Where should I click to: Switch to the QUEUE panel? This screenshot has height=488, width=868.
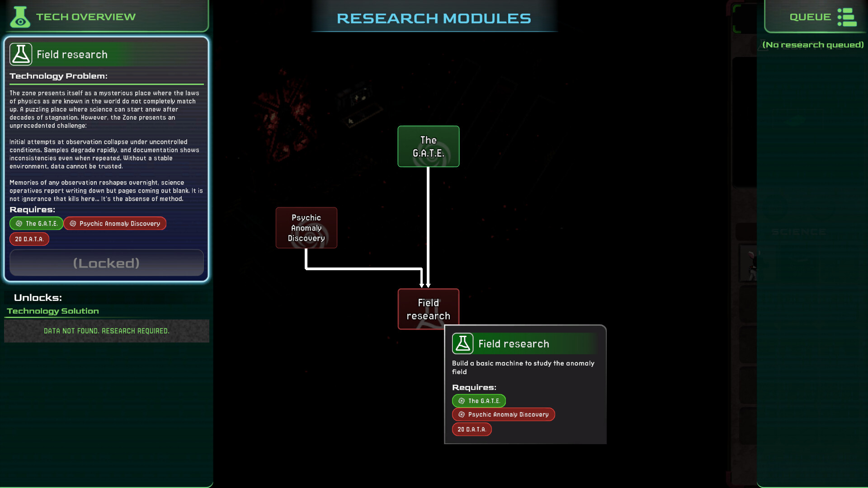point(810,17)
